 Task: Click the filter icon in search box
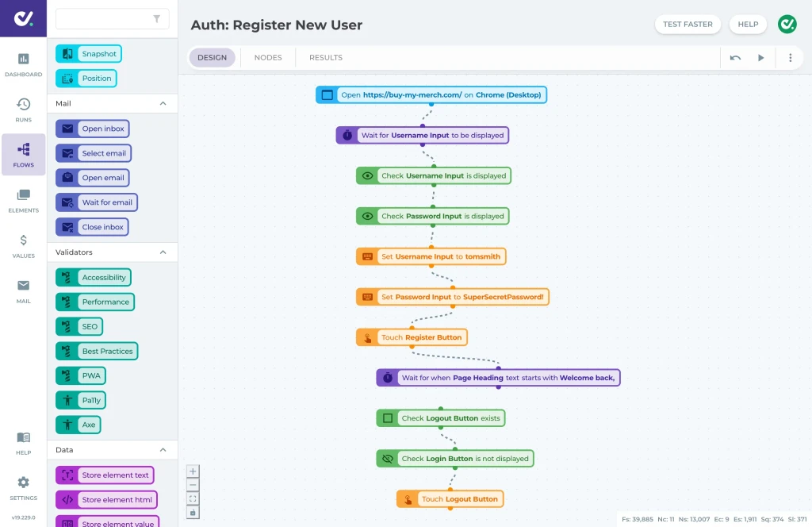(x=156, y=19)
